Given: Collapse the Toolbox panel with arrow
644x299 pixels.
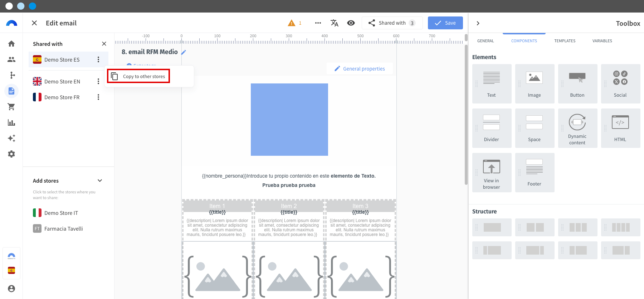Looking at the screenshot, I should (478, 23).
